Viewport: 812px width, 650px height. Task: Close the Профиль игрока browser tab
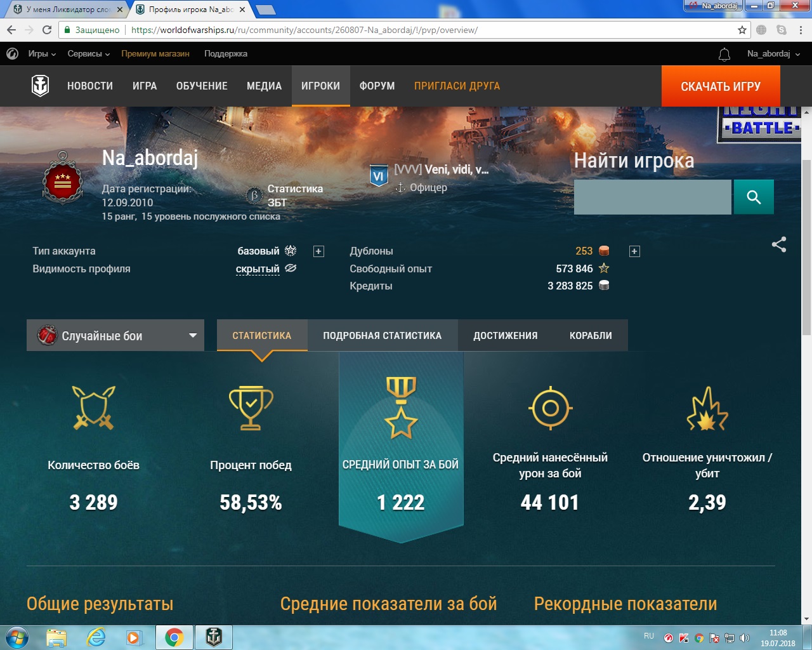click(242, 10)
